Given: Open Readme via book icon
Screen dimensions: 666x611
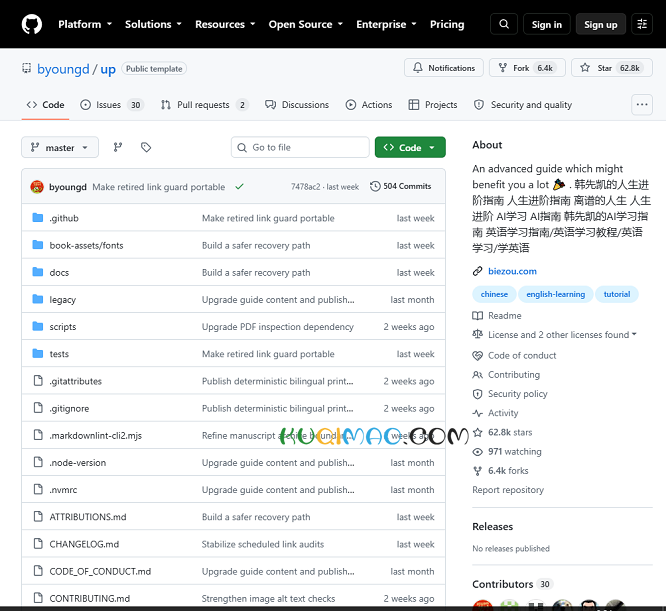Looking at the screenshot, I should [477, 315].
